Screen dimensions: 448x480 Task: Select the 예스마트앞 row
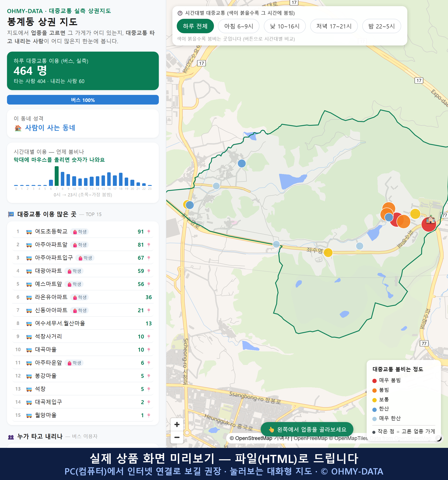pos(83,284)
